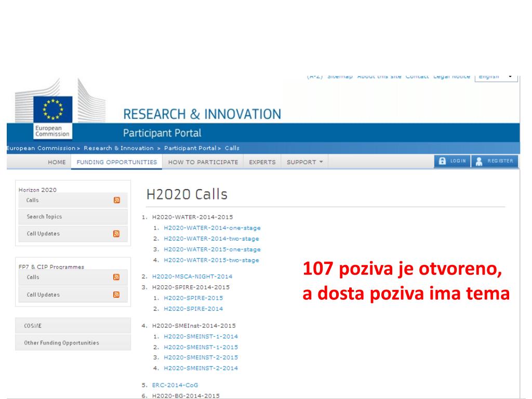Viewport: 532px width, 399px height.
Task: Open H2020-SMEINST-2-2014 call link
Action: (x=201, y=368)
